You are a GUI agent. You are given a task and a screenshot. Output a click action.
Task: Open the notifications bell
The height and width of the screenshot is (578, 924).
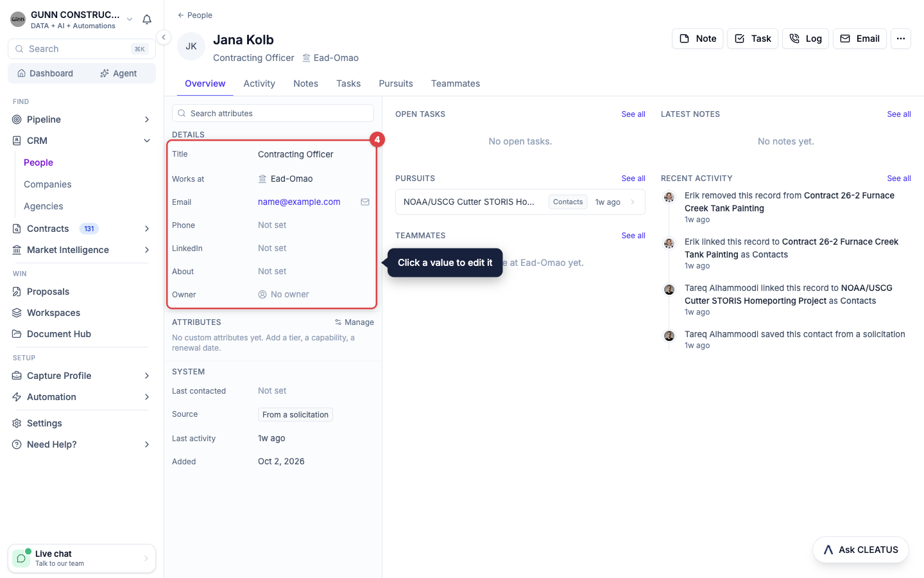click(147, 19)
